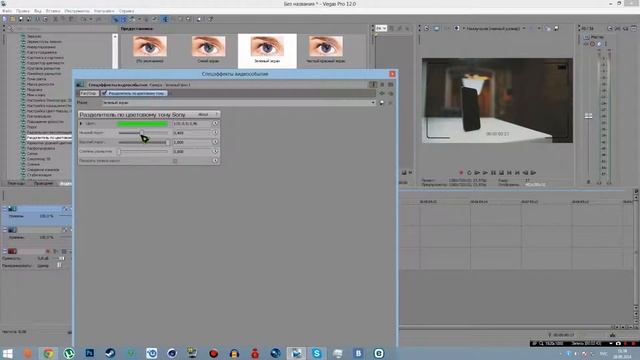The width and height of the screenshot is (640, 360).
Task: Select the default preset eye thumbnail
Action: pyautogui.click(x=150, y=46)
